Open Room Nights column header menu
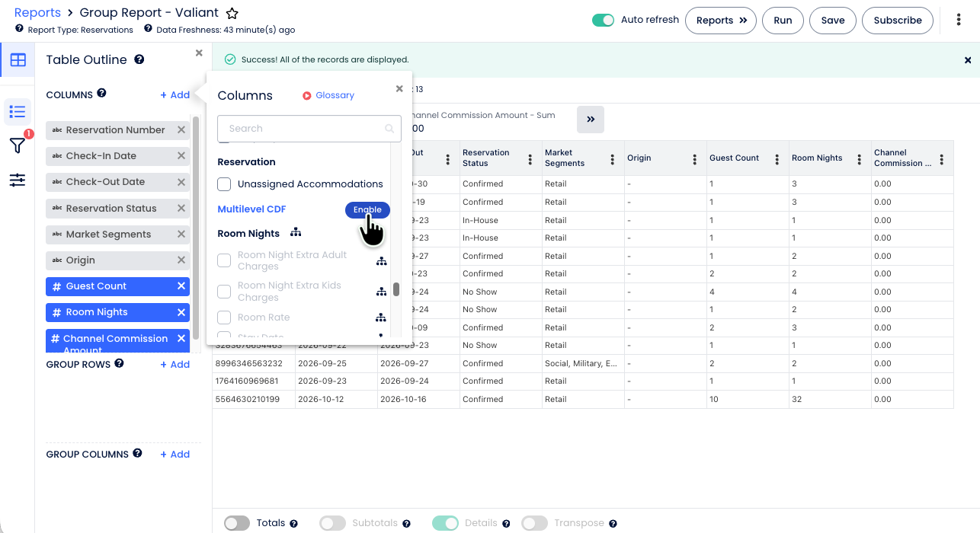The height and width of the screenshot is (533, 980). tap(859, 159)
